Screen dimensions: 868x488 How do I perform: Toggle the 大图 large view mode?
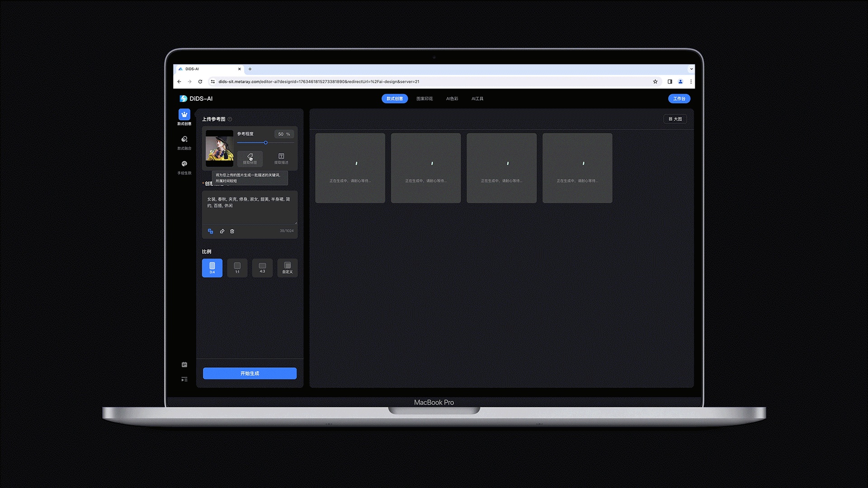coord(675,119)
